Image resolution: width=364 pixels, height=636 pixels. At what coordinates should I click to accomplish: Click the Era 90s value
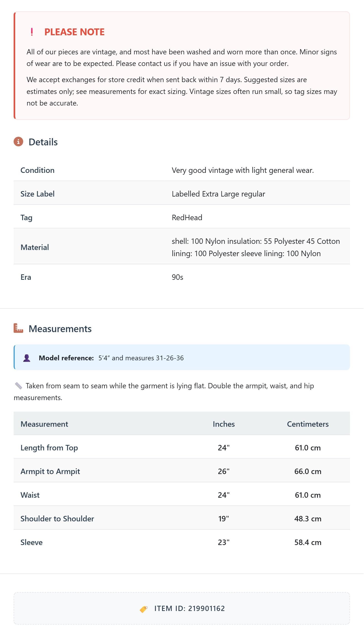point(177,277)
